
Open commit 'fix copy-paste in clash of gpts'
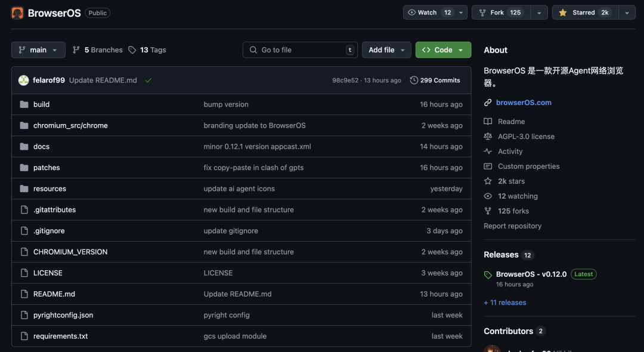(253, 168)
